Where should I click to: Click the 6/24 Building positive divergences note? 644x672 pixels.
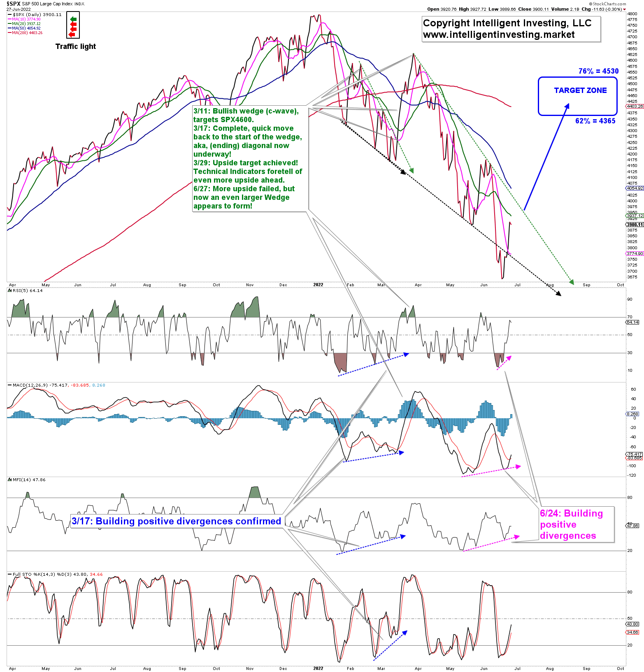[571, 524]
